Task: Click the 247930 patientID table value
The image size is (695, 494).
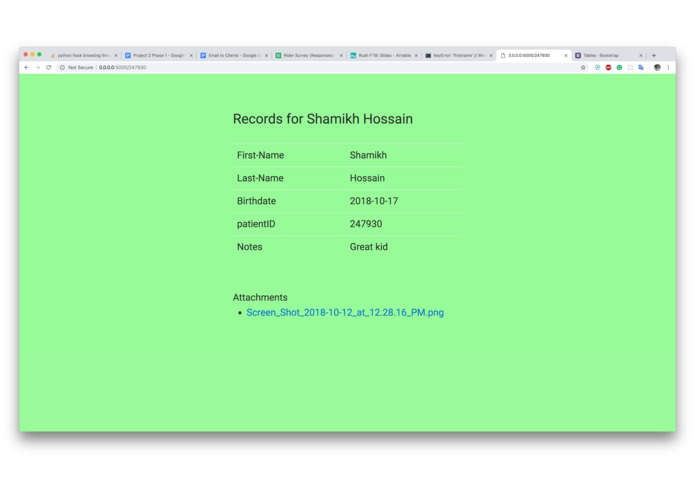Action: [x=366, y=224]
